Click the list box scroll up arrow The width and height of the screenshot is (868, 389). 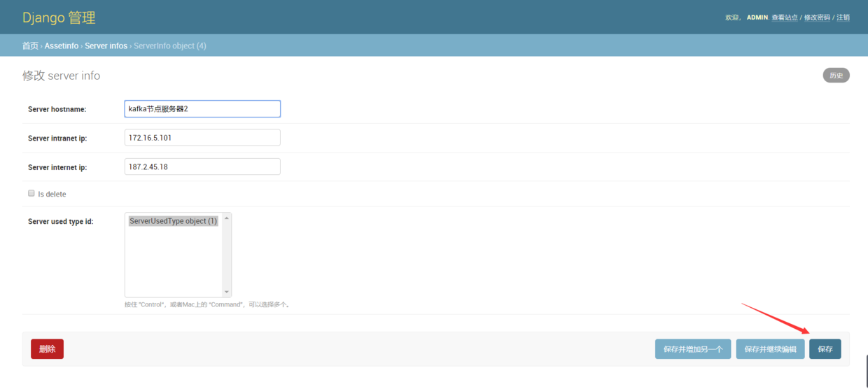pyautogui.click(x=226, y=218)
